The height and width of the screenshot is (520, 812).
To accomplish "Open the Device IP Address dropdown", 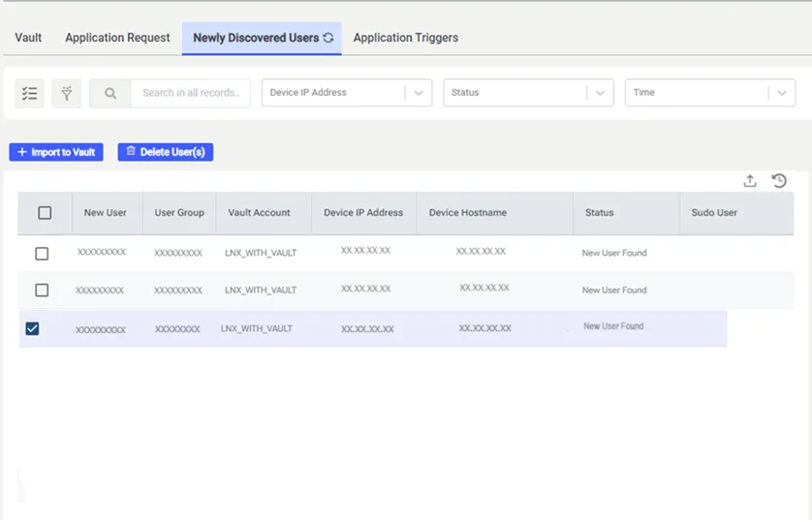I will (x=347, y=93).
